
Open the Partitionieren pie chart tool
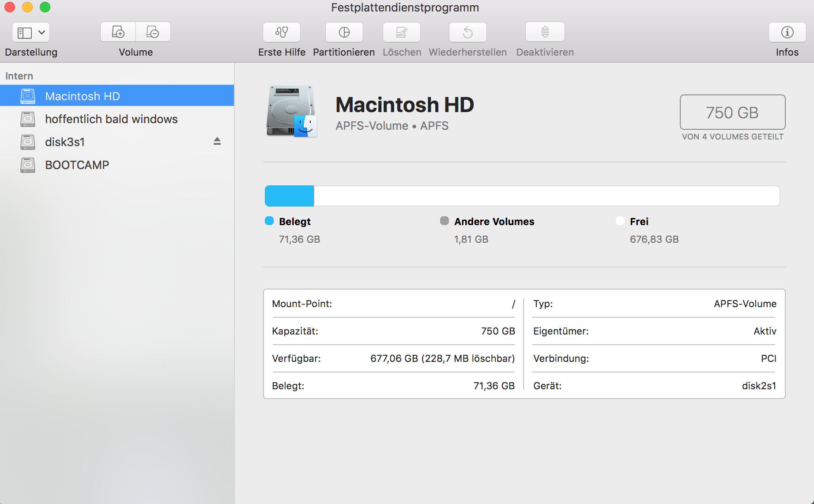coord(344,32)
